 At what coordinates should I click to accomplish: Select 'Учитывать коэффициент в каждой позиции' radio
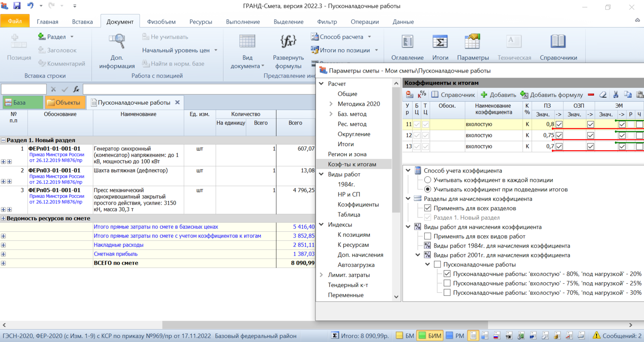428,180
